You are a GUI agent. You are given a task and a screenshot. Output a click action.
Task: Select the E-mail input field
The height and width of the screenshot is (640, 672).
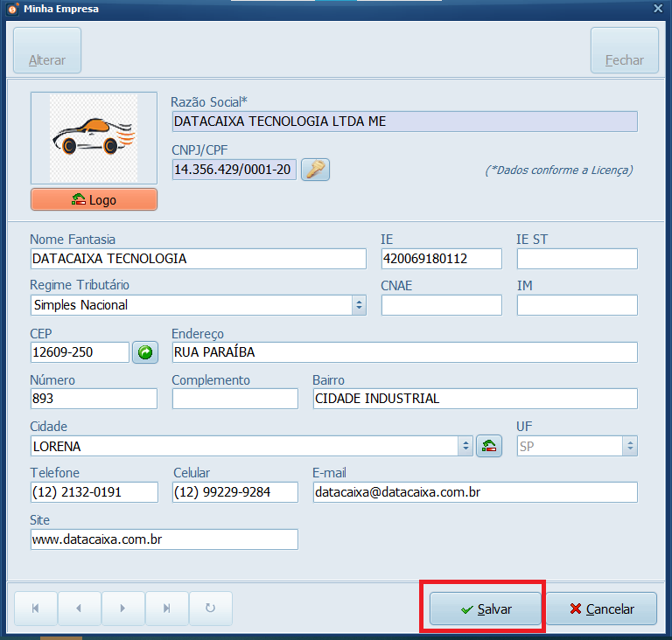(x=474, y=492)
